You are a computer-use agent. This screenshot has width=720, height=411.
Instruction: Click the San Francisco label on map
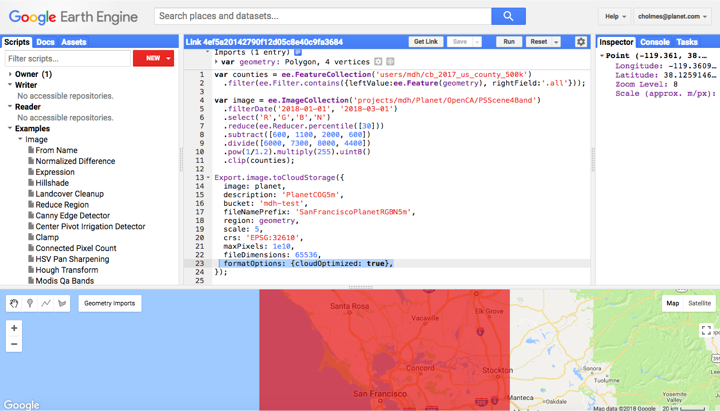coord(380,394)
